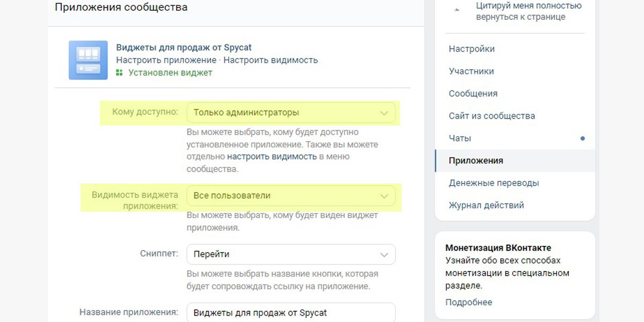Click 'Подробнее' link under monetization
Viewport: 644px width, 322px height.
tap(469, 302)
